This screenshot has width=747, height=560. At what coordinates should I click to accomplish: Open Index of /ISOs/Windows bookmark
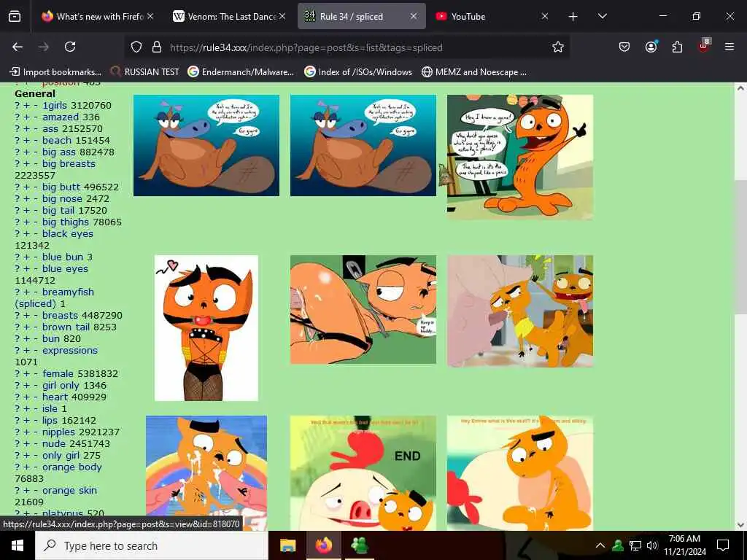coord(358,72)
